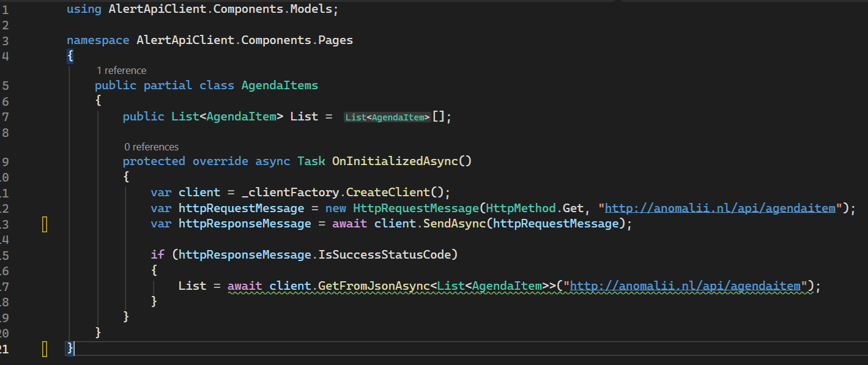Viewport: 868px width, 365px height.
Task: Place cursor on the partial keyword
Action: coord(168,86)
